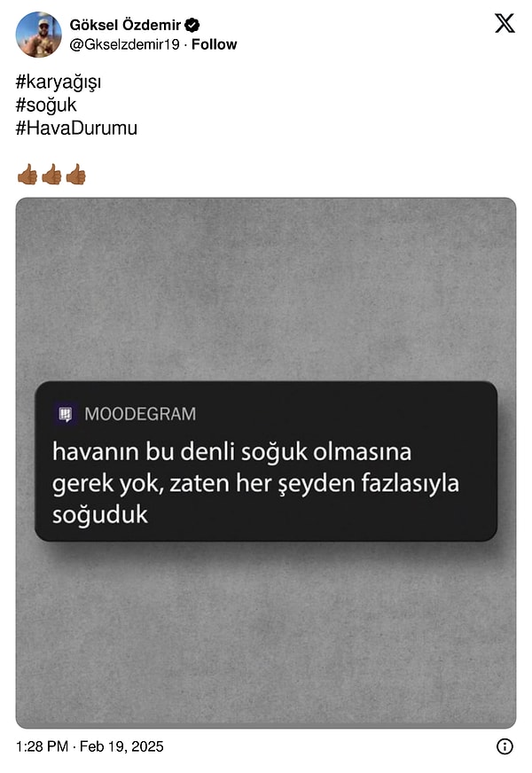Click the MOODEGRAM app icon in the notification
The height and width of the screenshot is (773, 532).
pyautogui.click(x=65, y=414)
